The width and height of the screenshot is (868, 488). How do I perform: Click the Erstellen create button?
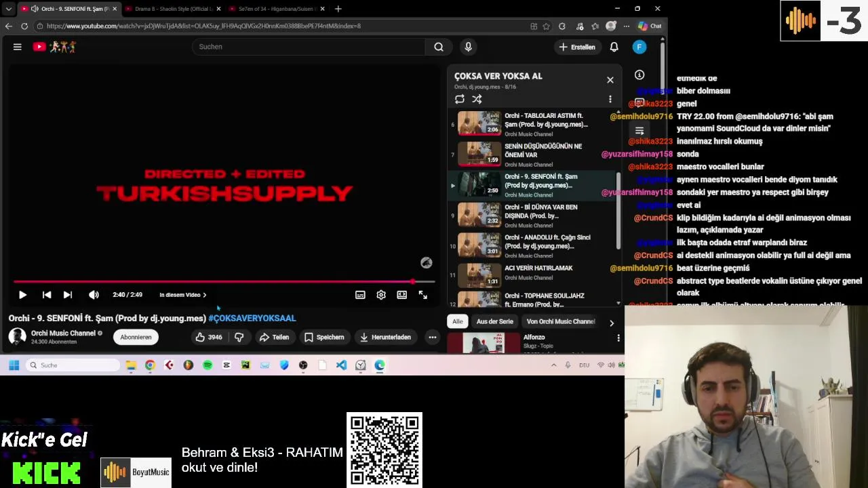coord(577,47)
